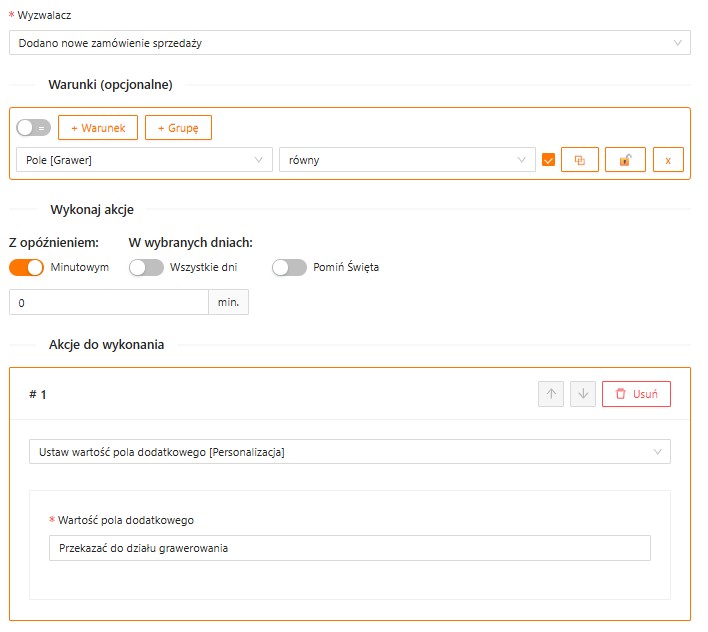
Task: Click the Wartość pola dodatkowego text field
Action: click(x=349, y=548)
